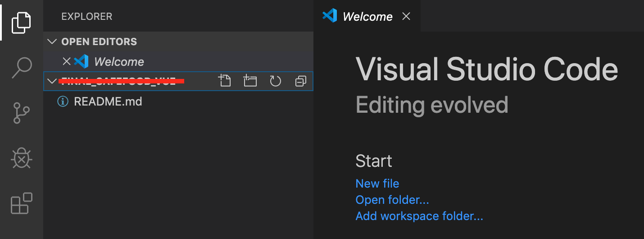Close the Welcome tab
Image resolution: width=644 pixels, height=239 pixels.
pyautogui.click(x=406, y=16)
